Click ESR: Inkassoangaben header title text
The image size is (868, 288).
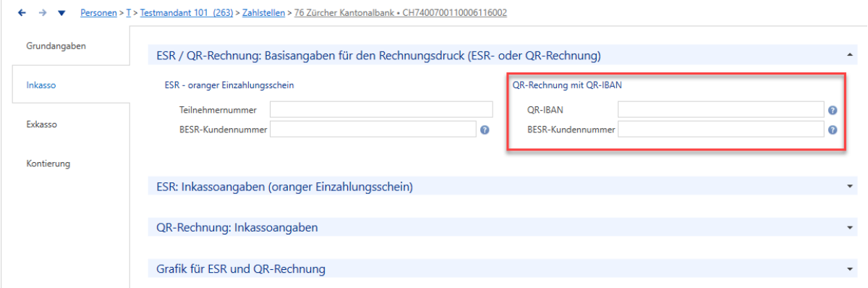coord(284,187)
